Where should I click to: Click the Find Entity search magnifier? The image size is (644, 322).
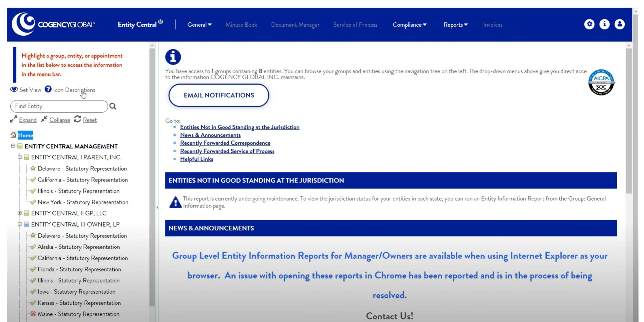pos(113,106)
